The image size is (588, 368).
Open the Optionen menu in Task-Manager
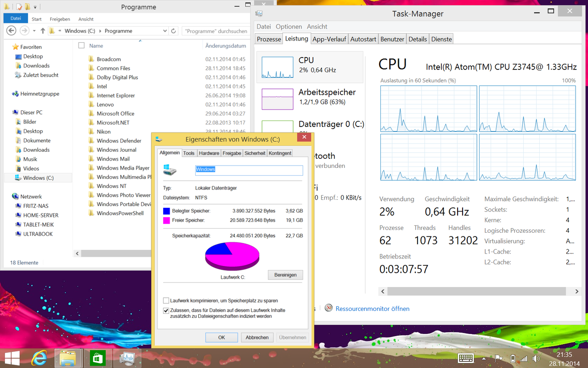coord(288,27)
